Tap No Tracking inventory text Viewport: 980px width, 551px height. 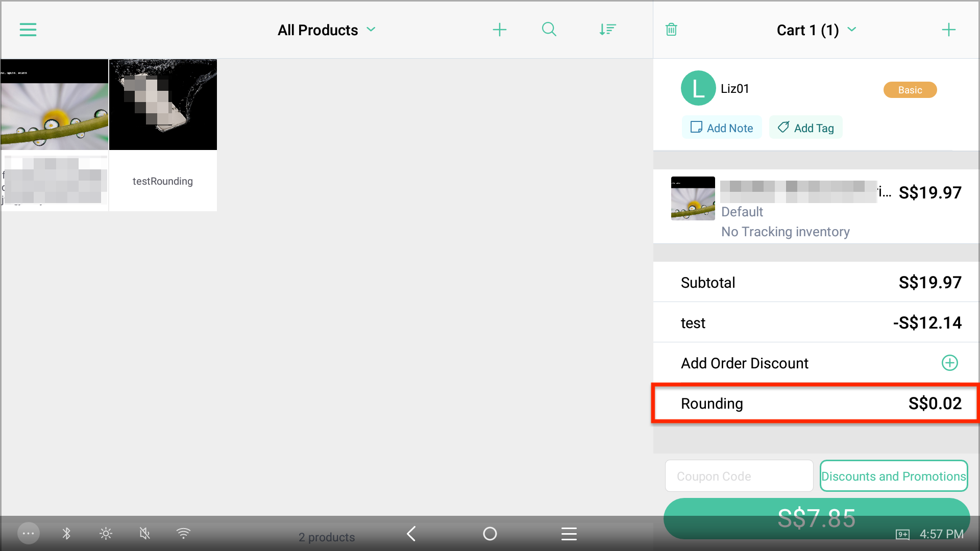(x=785, y=232)
